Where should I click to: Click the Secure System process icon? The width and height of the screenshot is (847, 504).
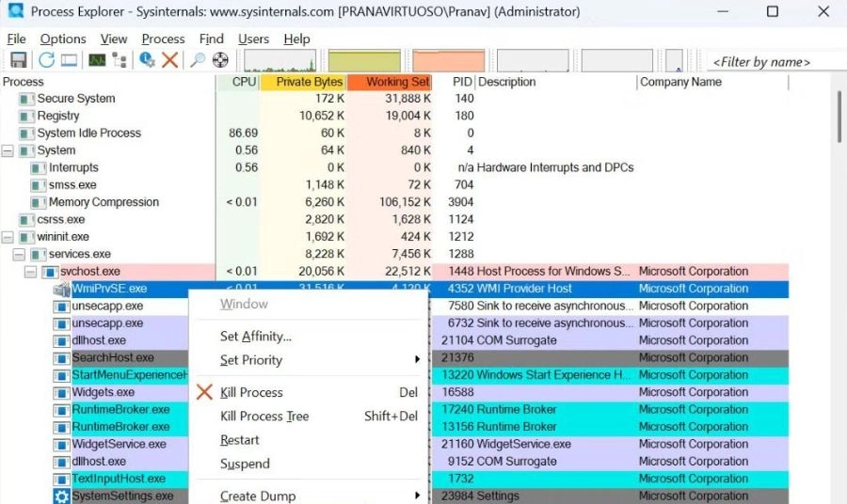pyautogui.click(x=26, y=100)
